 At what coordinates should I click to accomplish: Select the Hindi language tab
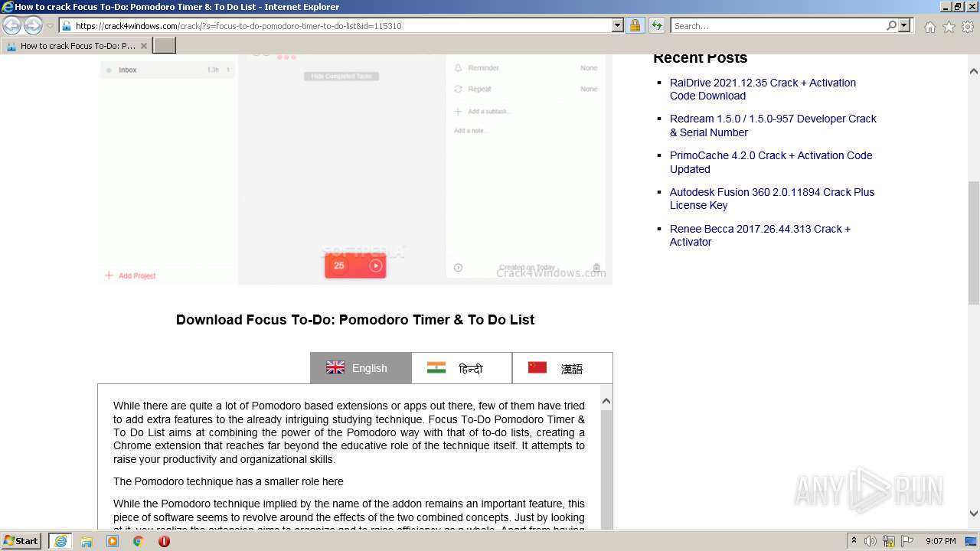point(462,368)
